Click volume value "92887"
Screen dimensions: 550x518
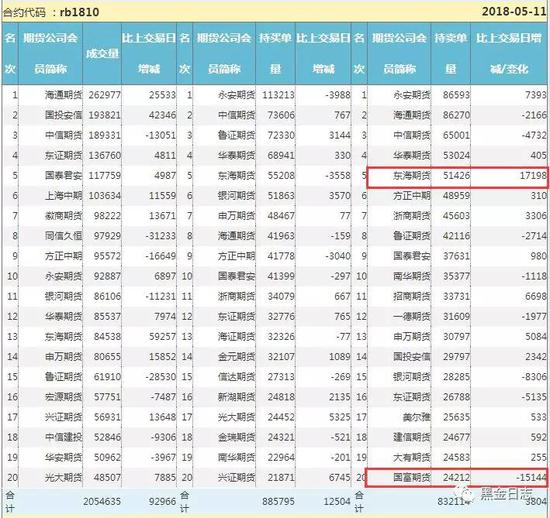[107, 276]
